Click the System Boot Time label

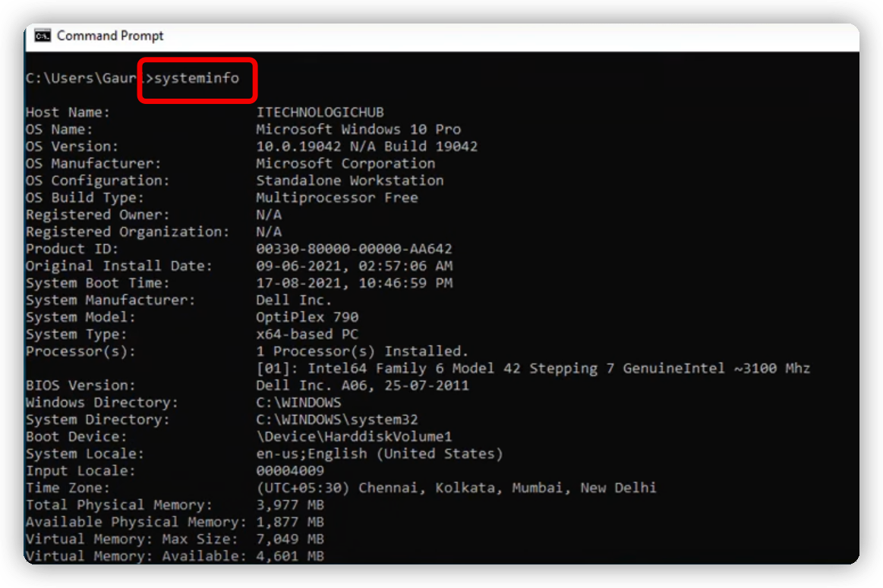(97, 283)
